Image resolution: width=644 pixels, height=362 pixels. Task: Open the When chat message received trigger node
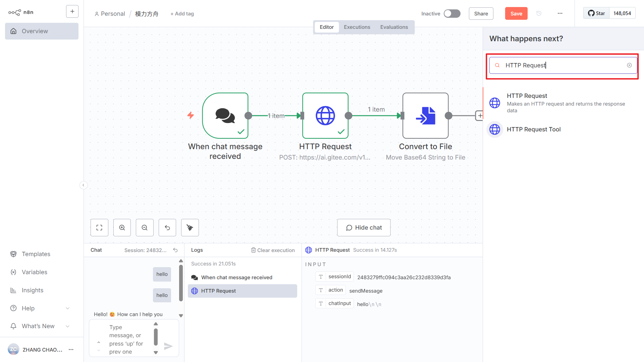[x=225, y=116]
